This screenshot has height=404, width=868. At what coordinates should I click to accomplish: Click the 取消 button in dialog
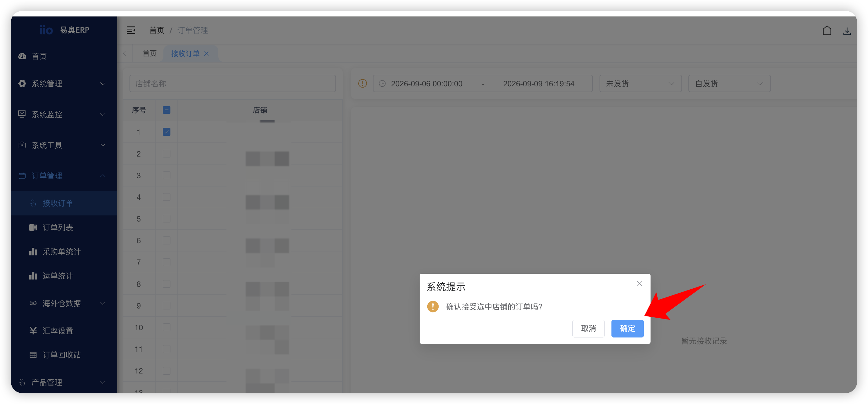588,328
